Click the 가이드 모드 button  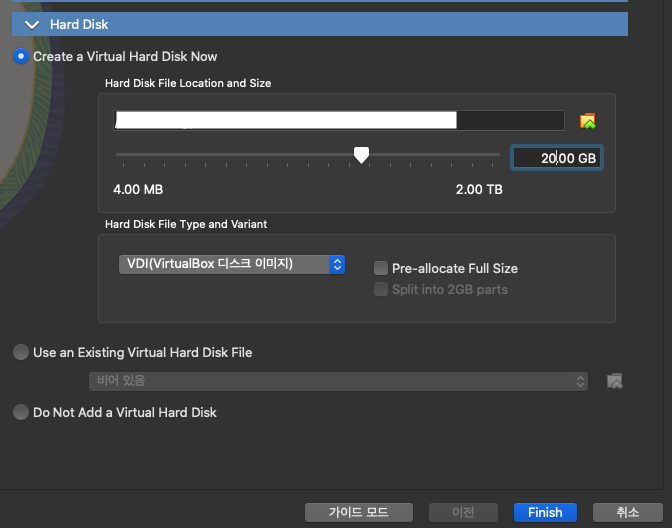coord(359,512)
